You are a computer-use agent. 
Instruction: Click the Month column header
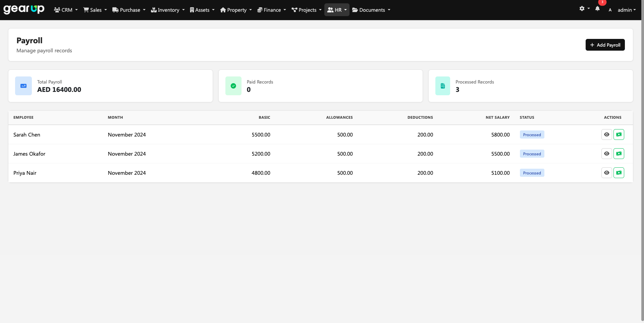[x=115, y=117]
